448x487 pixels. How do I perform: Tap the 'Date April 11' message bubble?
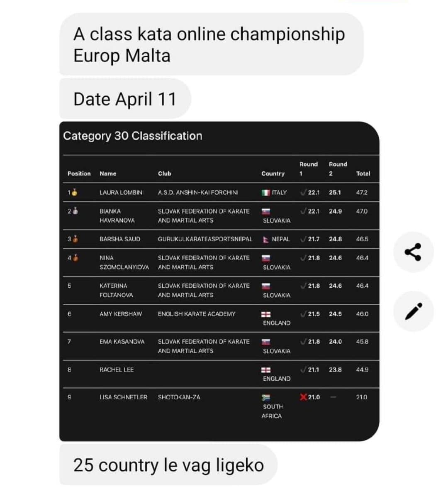[125, 99]
